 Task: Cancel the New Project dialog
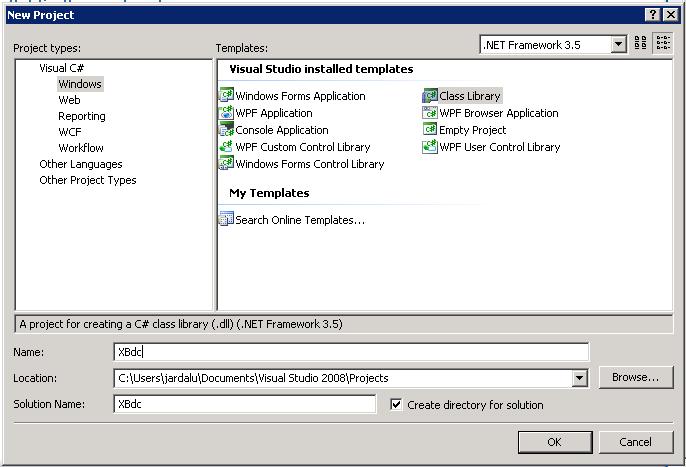(635, 442)
